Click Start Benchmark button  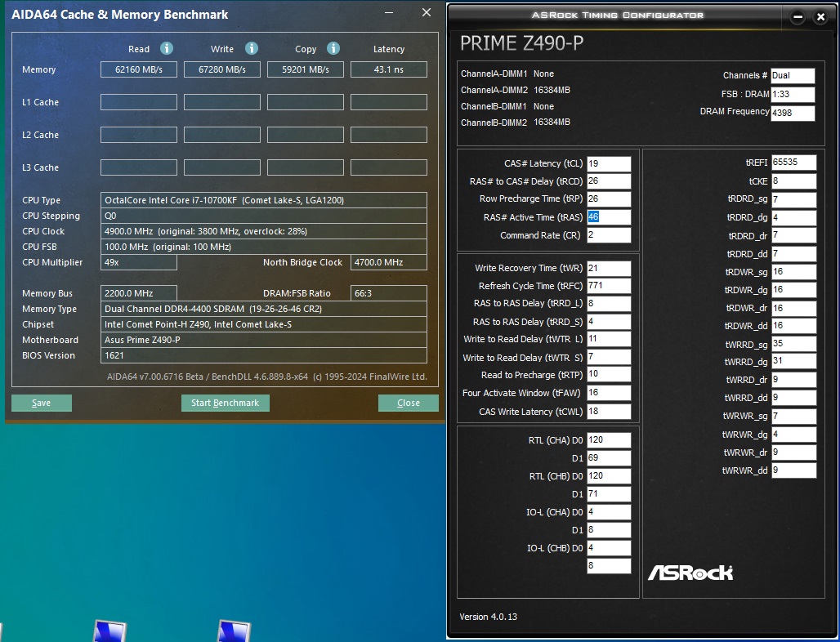225,403
